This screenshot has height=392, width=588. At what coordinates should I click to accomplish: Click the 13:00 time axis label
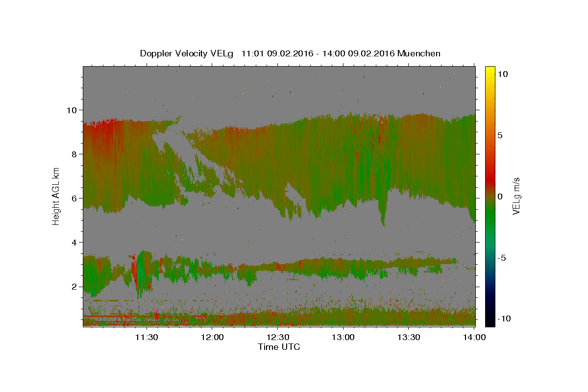(x=343, y=337)
